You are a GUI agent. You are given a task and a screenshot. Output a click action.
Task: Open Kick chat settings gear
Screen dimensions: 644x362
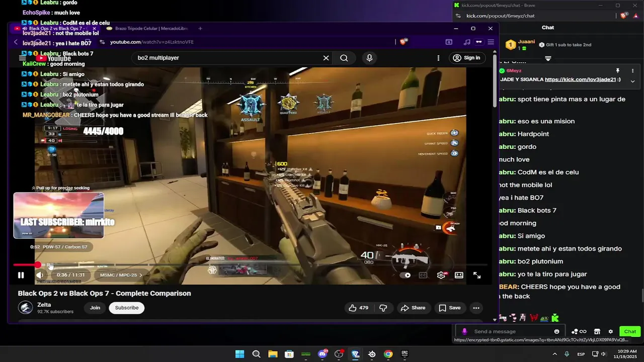611,331
